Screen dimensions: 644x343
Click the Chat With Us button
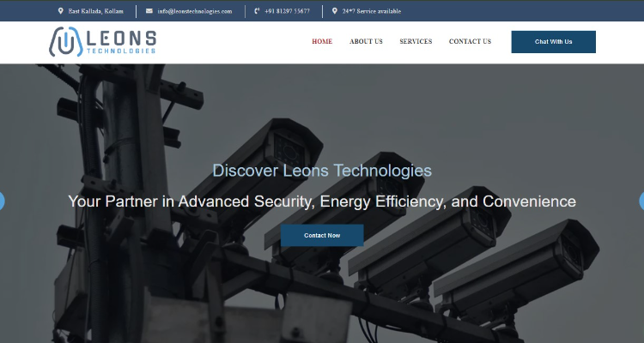pos(553,42)
